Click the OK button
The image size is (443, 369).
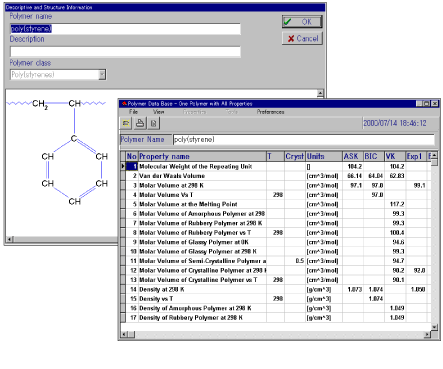(302, 22)
